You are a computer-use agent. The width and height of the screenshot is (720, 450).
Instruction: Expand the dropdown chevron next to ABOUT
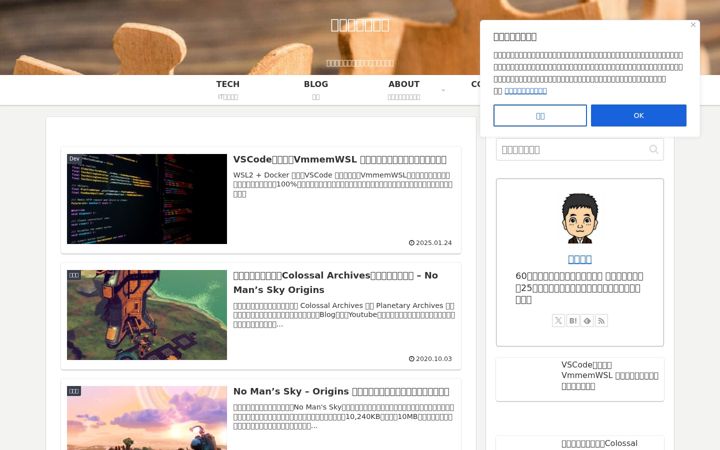(443, 90)
